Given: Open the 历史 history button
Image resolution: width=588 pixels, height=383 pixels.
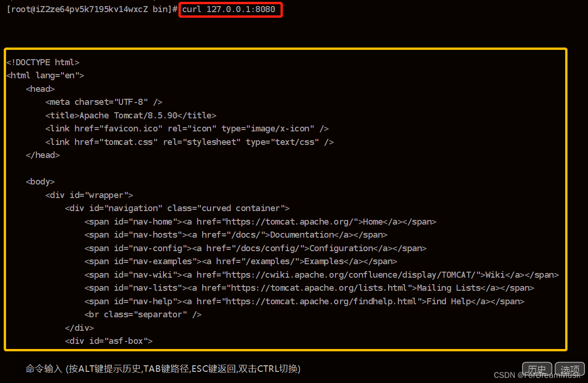Looking at the screenshot, I should (537, 369).
